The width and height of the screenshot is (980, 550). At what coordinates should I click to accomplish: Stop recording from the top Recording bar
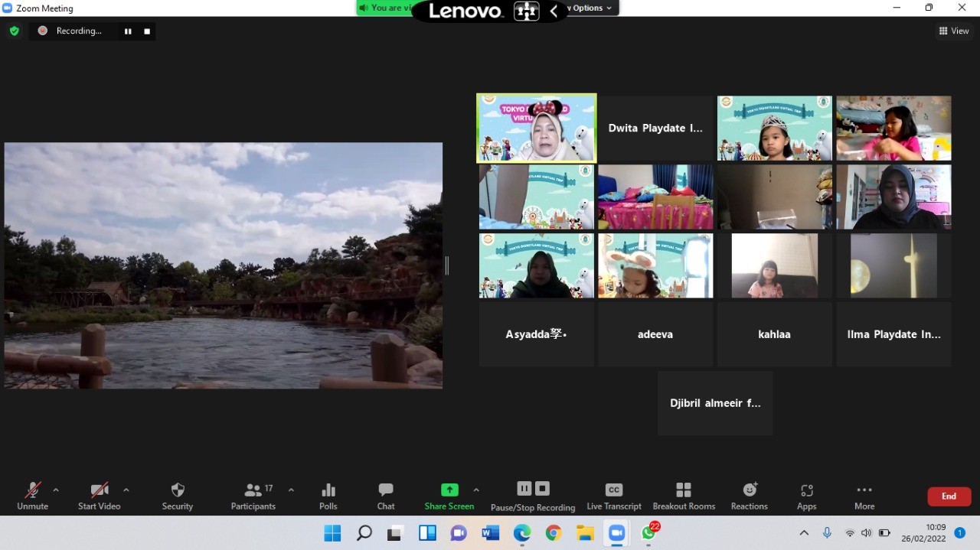[147, 31]
